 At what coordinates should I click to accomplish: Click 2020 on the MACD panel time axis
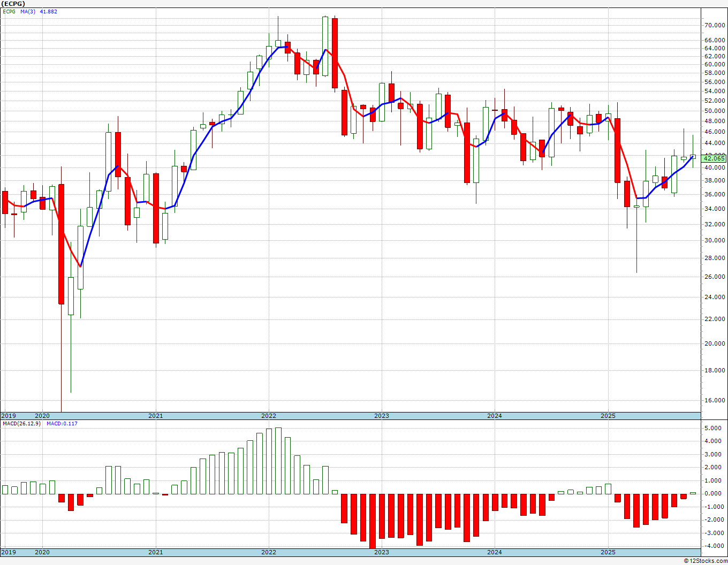[x=42, y=552]
